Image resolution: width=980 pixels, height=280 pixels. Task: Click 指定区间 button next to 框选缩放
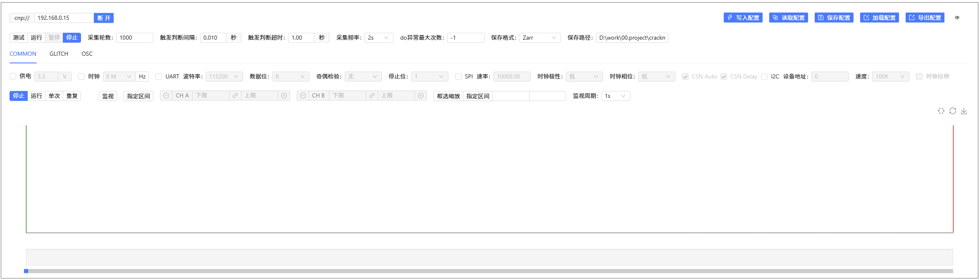478,96
